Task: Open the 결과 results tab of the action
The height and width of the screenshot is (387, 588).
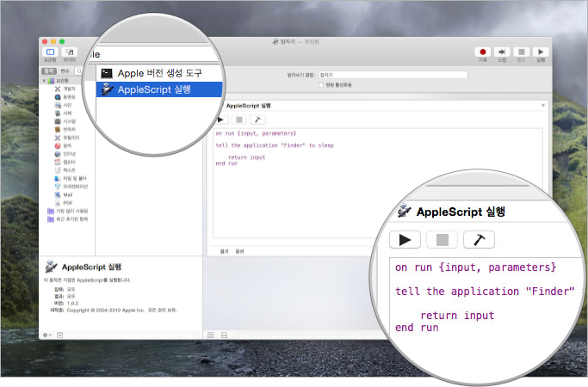Action: [224, 251]
